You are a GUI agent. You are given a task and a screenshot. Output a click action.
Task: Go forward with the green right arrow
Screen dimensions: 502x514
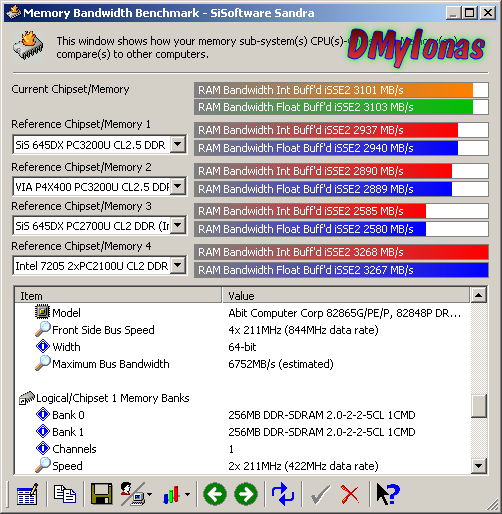tap(246, 494)
